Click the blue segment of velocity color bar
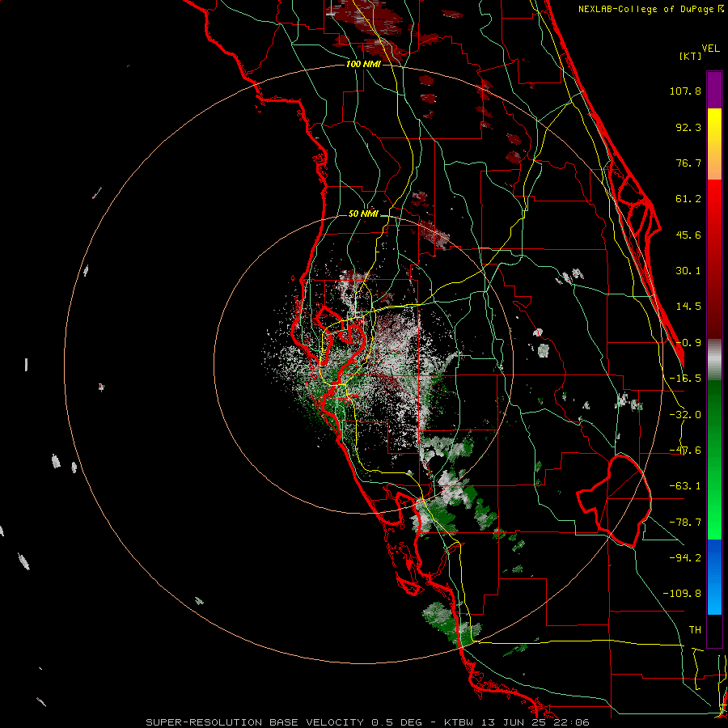 [x=714, y=577]
